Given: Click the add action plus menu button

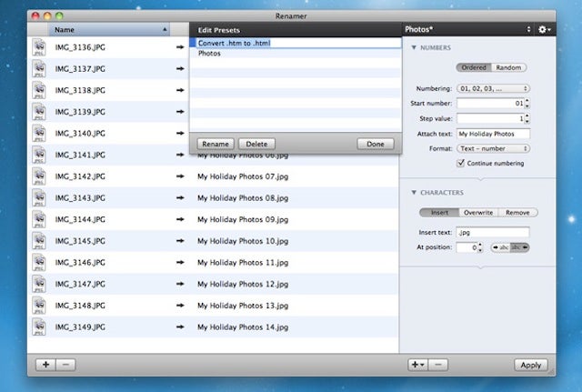Looking at the screenshot, I should tap(416, 364).
